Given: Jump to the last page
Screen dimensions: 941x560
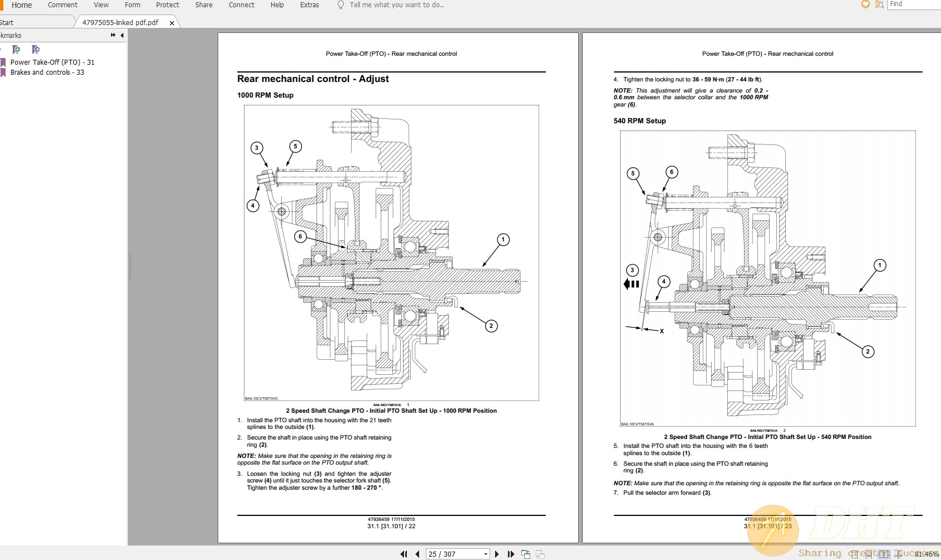Looking at the screenshot, I should coord(510,553).
